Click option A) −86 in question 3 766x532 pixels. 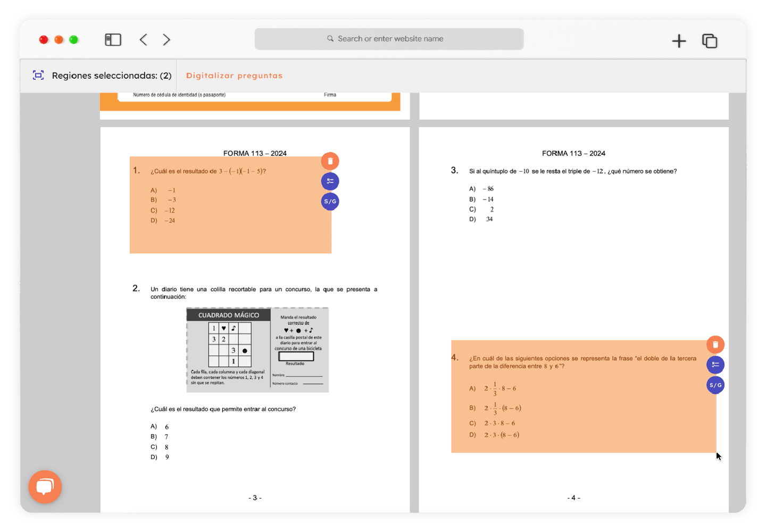pos(481,189)
